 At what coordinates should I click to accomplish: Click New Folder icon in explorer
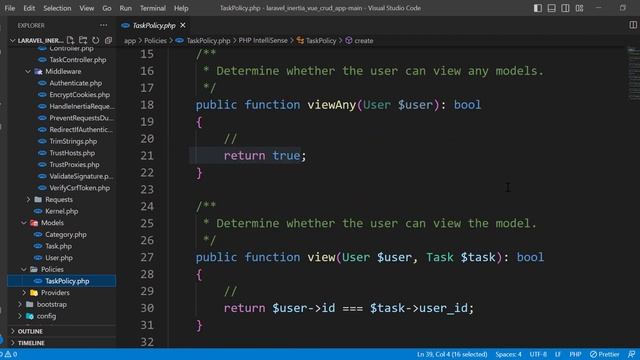click(83, 40)
